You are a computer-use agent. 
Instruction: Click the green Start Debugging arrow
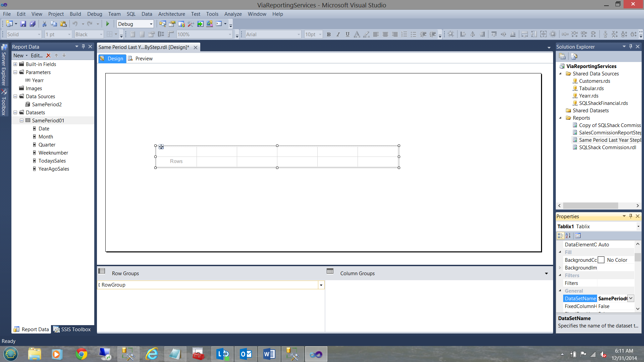coord(107,24)
